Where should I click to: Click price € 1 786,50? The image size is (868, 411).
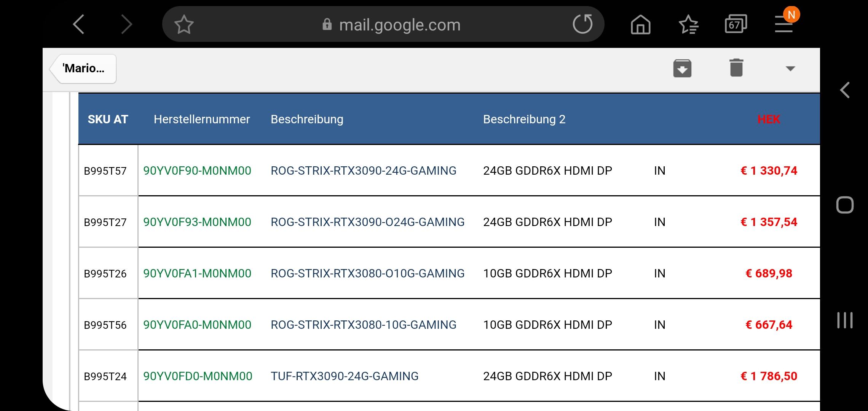[x=769, y=376]
